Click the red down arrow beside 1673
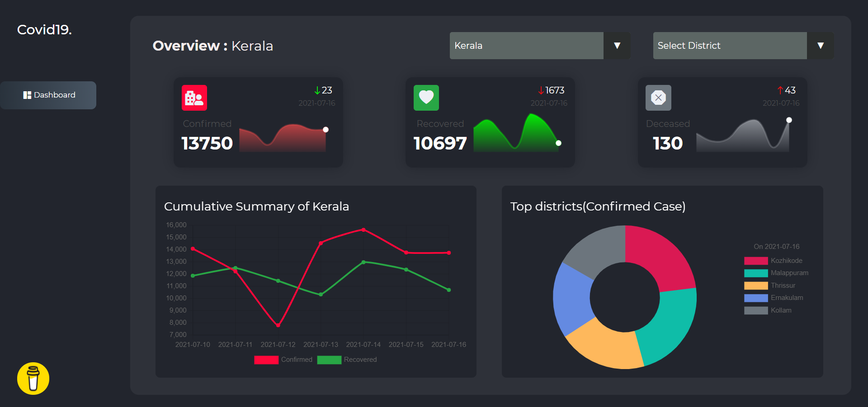The height and width of the screenshot is (407, 868). [x=541, y=91]
